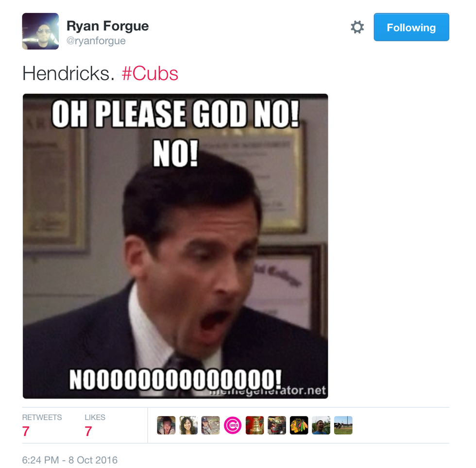
Task: Expand the 'Oh Please God No' meme image
Action: tap(175, 246)
